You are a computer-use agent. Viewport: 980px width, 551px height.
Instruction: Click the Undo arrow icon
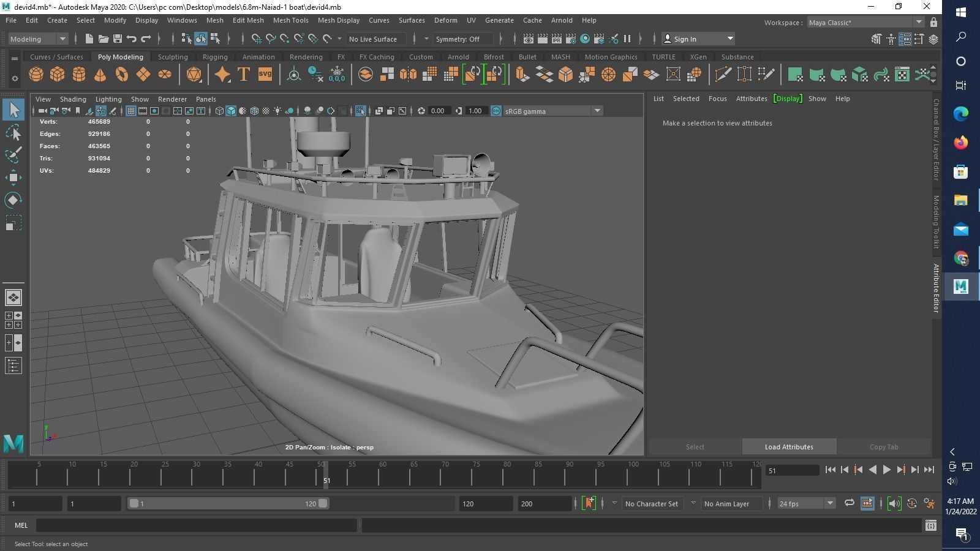[x=132, y=39]
